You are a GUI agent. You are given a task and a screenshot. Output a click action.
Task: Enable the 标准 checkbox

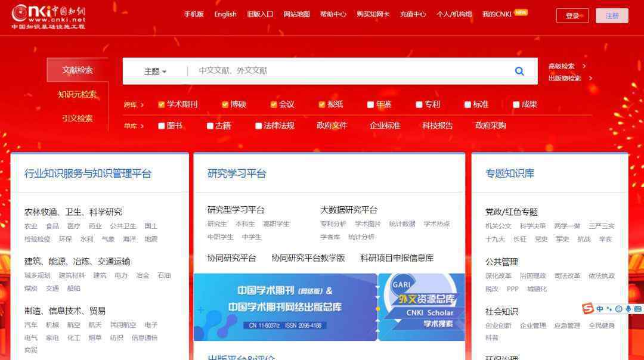[467, 105]
